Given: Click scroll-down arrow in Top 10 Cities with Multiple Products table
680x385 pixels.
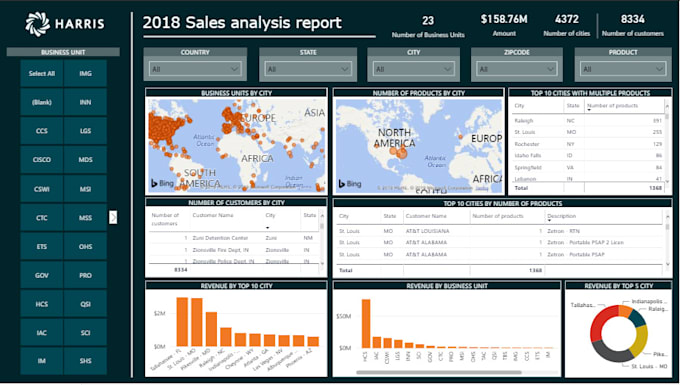Looking at the screenshot, I should [667, 181].
